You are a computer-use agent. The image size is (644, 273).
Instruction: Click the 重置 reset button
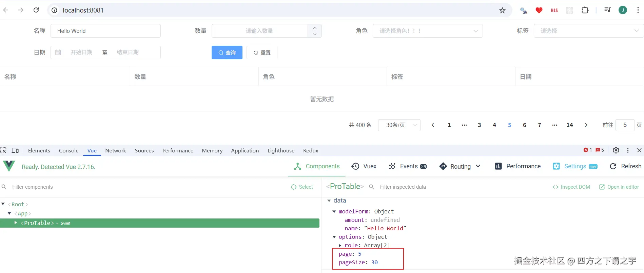click(x=262, y=52)
